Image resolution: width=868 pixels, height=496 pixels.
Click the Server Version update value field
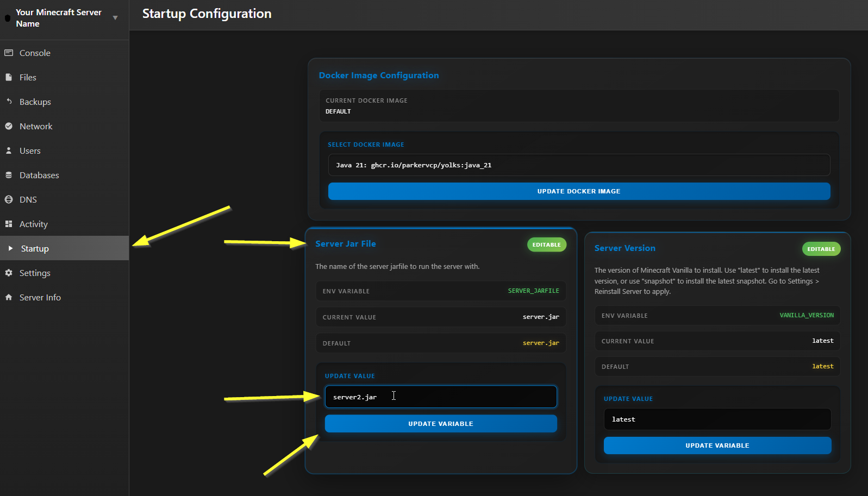pyautogui.click(x=717, y=419)
